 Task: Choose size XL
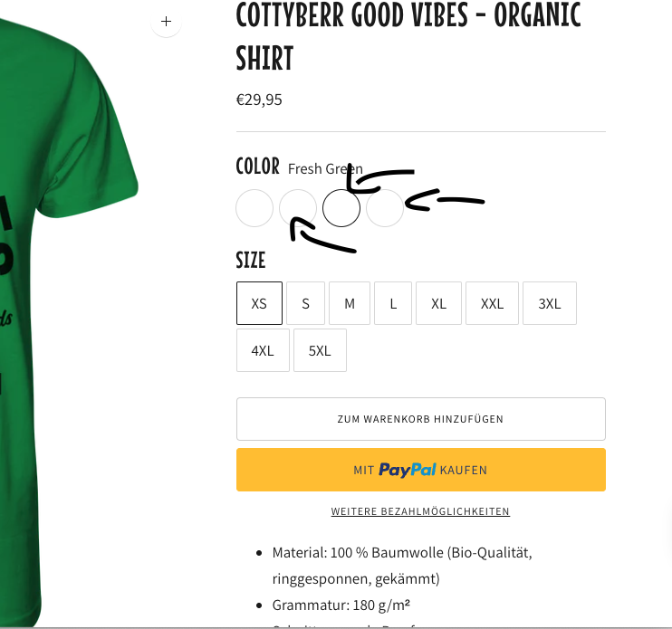[439, 303]
